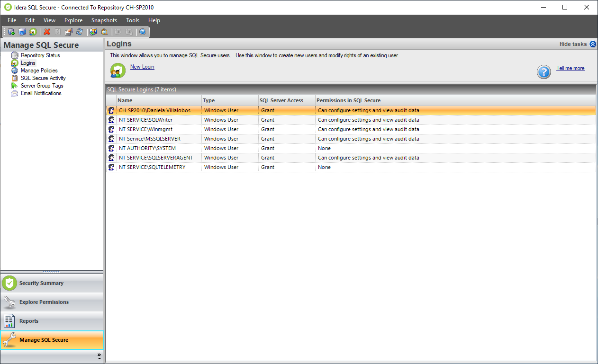Open Manage Policies in the tree

39,71
